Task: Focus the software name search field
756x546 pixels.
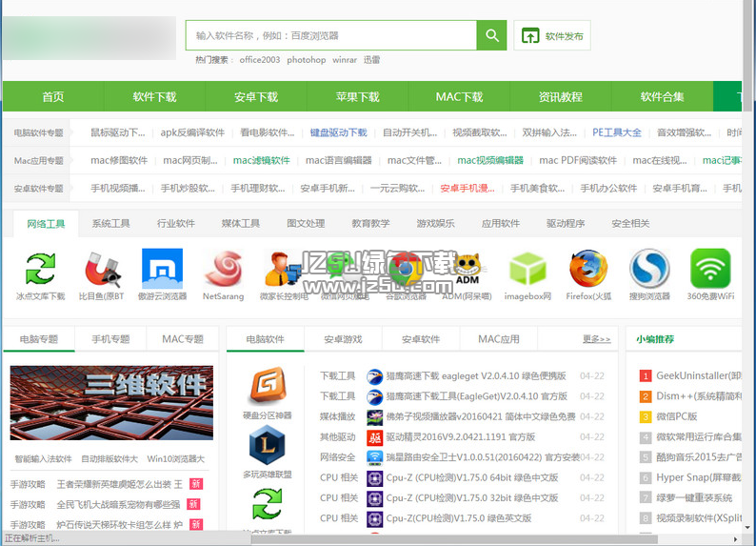Action: click(x=331, y=35)
